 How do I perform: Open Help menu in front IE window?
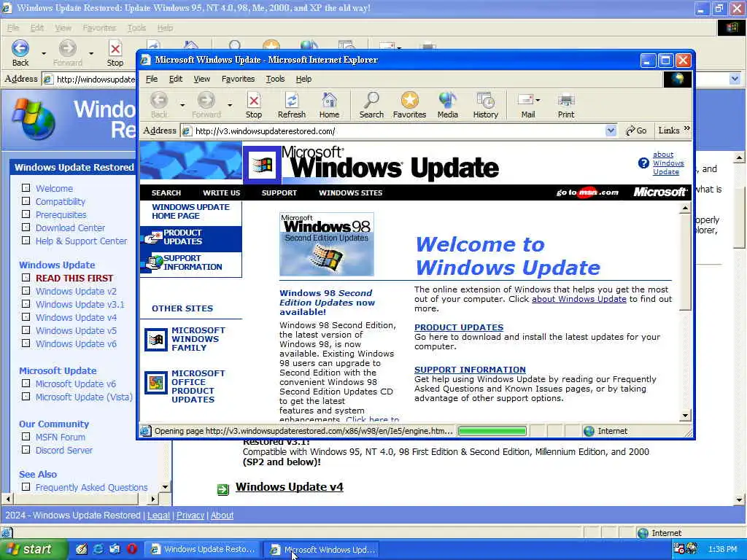point(303,79)
